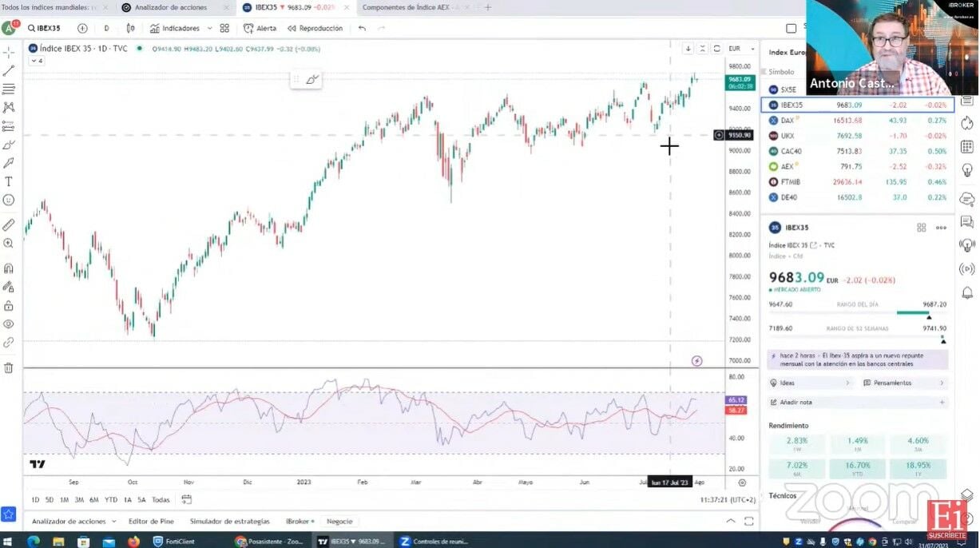The image size is (980, 548).
Task: Click the undo arrow in toolbar
Action: [362, 28]
